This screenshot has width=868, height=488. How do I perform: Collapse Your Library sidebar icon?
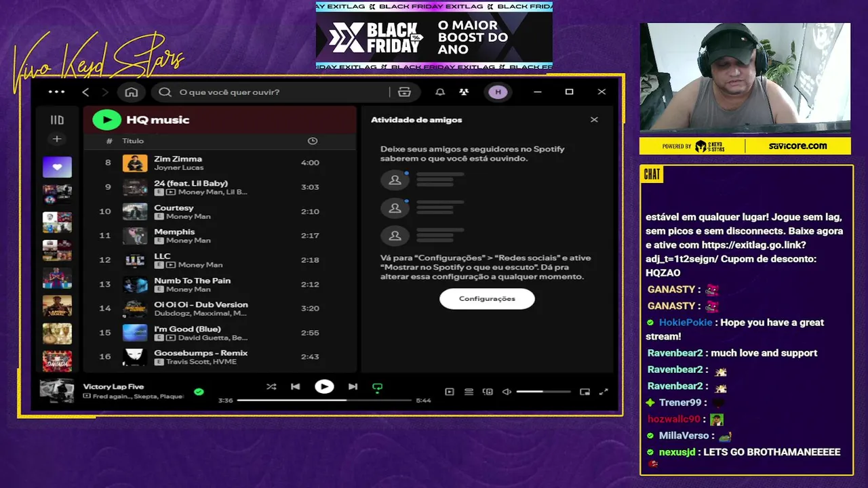click(57, 120)
